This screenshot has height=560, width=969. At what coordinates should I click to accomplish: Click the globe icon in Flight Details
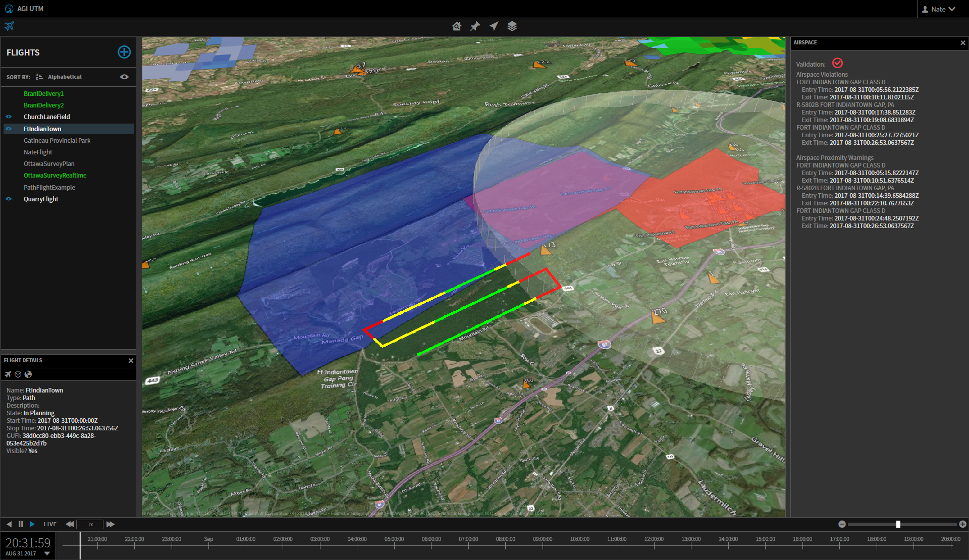click(28, 374)
